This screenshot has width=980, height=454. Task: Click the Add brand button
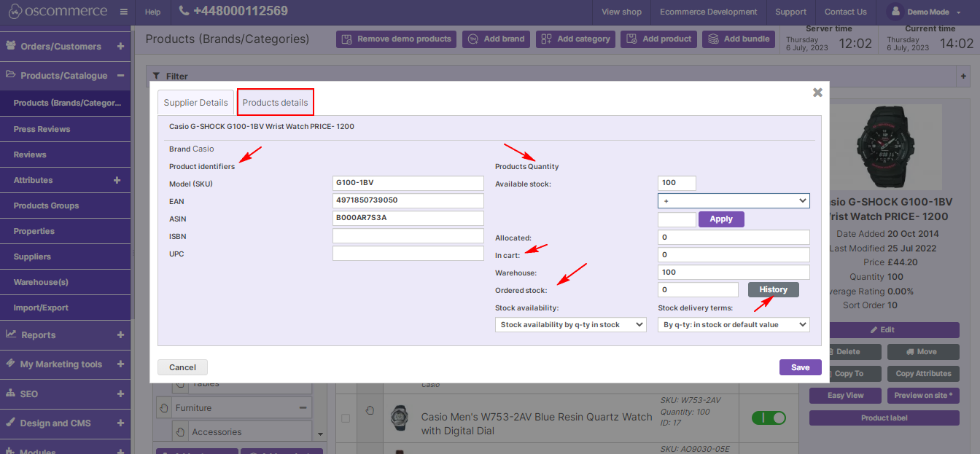[496, 39]
